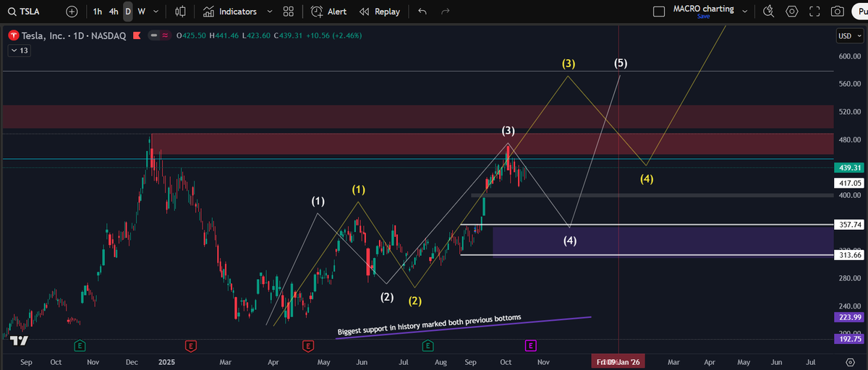The height and width of the screenshot is (370, 868).
Task: Open the MACRO charting layout name
Action: click(703, 9)
